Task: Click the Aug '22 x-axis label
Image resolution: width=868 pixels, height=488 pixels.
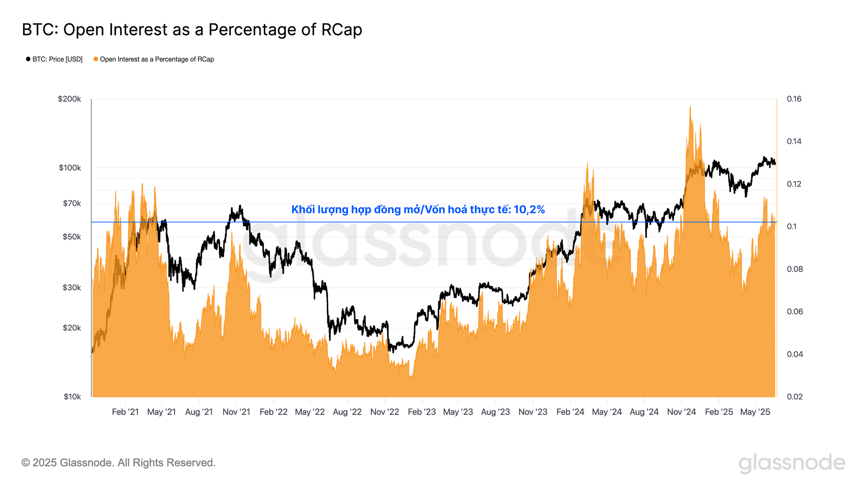Action: coord(347,412)
